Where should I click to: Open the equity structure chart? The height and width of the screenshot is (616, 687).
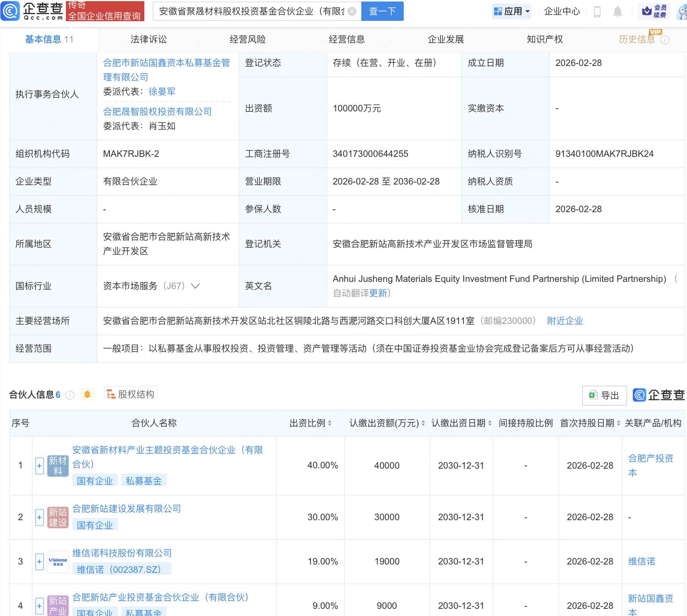131,394
